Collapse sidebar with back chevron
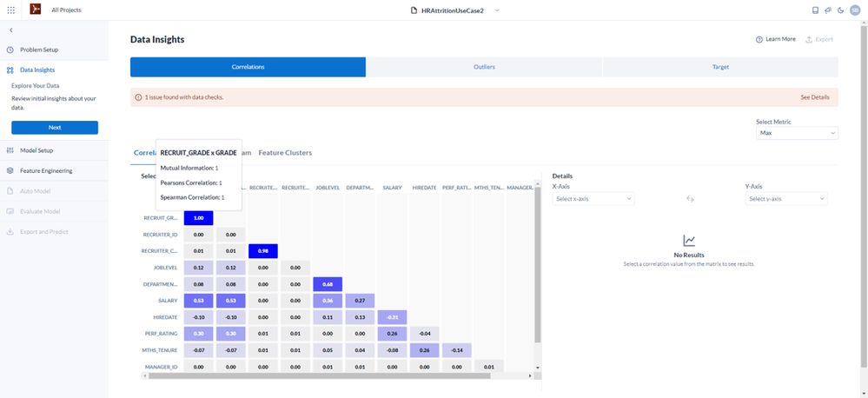The image size is (868, 398). point(11,30)
